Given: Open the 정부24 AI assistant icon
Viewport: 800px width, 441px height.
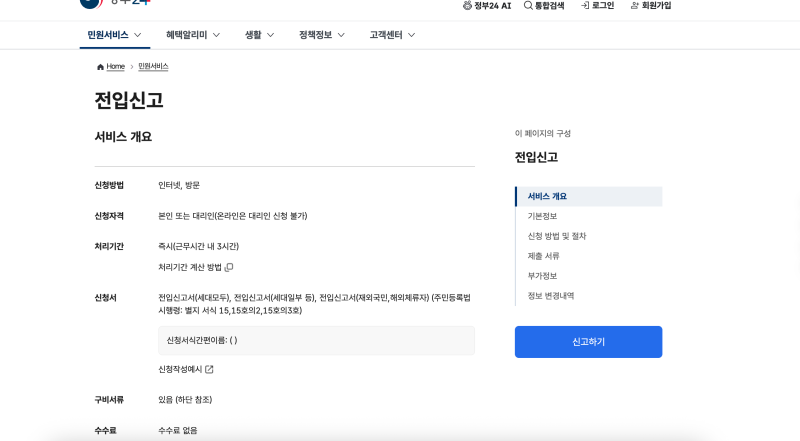Looking at the screenshot, I should 467,6.
